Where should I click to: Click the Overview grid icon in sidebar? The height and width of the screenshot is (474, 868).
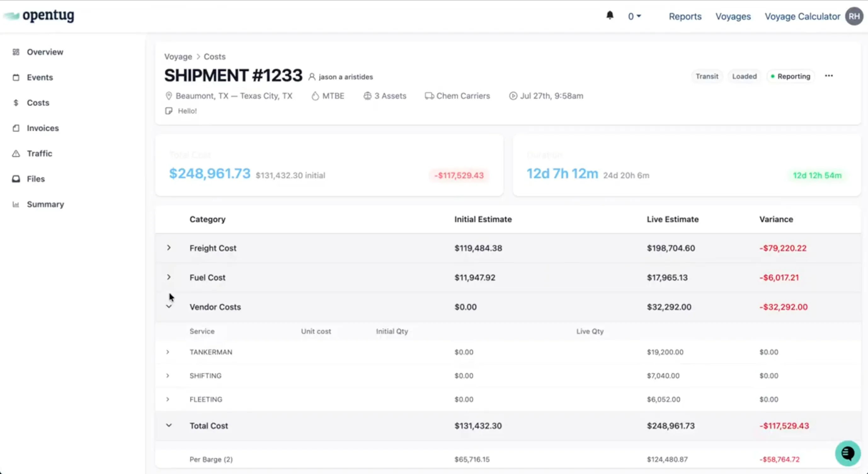coord(16,52)
